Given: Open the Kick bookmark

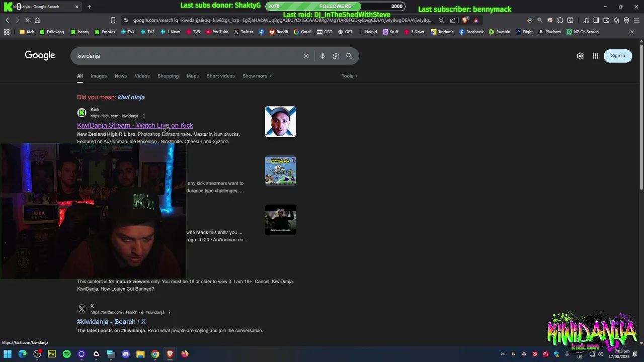Looking at the screenshot, I should point(27,32).
